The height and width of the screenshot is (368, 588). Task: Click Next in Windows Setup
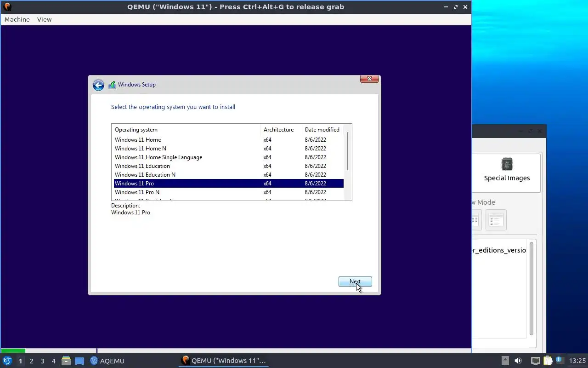tap(355, 282)
